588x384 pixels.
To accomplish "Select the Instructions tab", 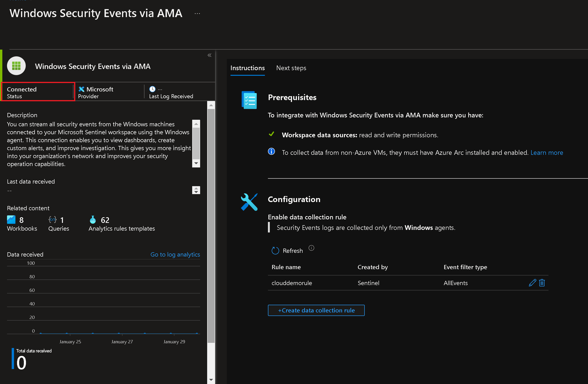I will click(x=247, y=68).
